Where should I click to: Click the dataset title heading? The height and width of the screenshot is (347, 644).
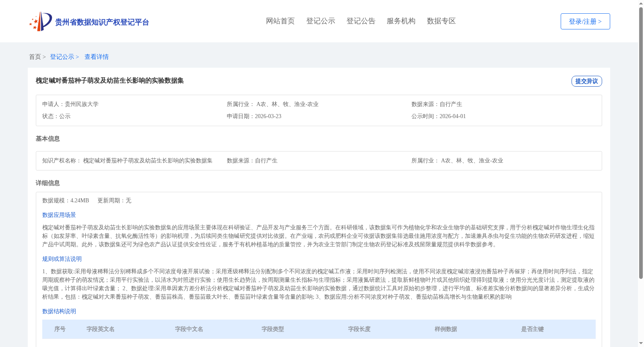pyautogui.click(x=110, y=81)
